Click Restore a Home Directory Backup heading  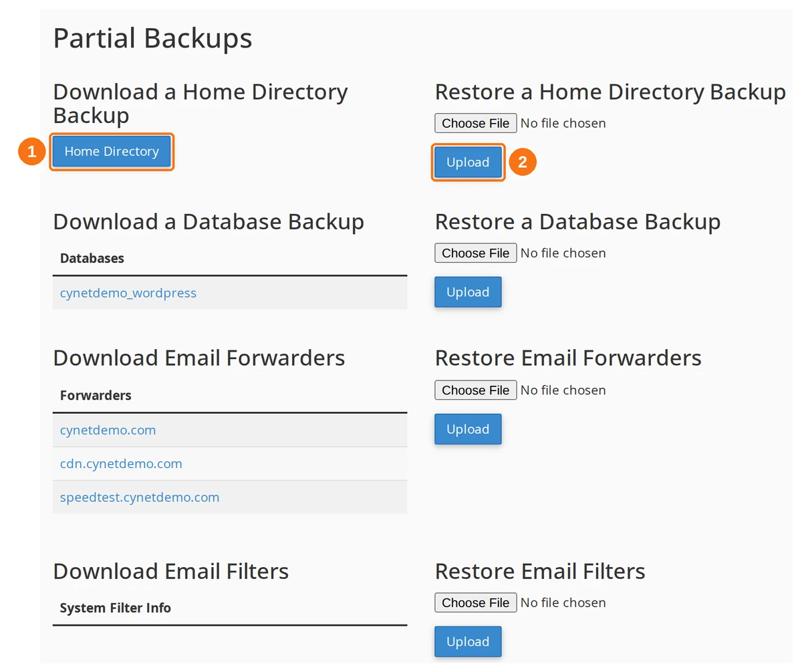tap(610, 92)
